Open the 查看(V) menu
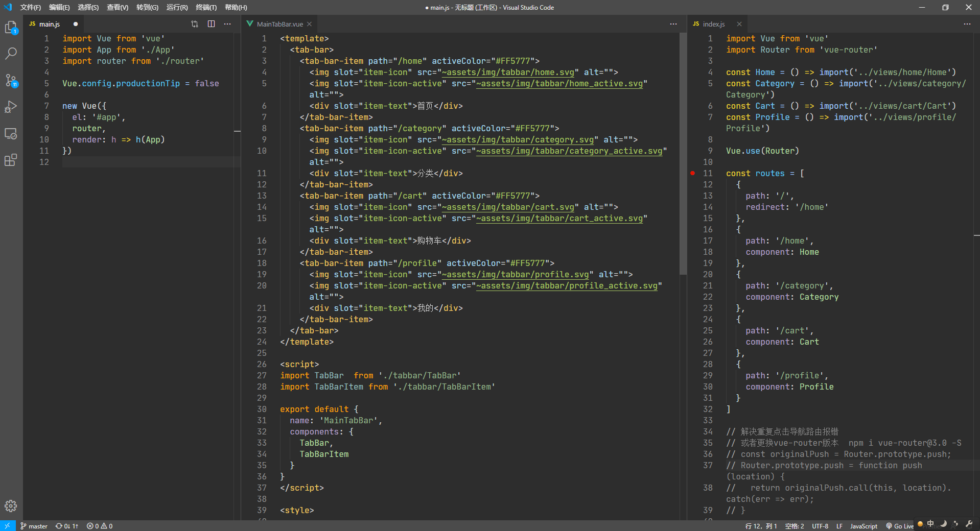The width and height of the screenshot is (980, 531). [118, 7]
